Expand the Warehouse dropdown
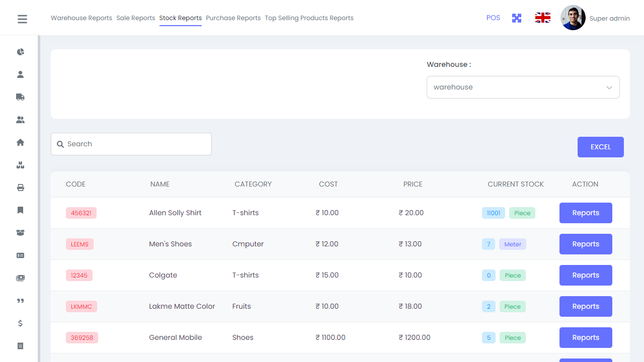 (523, 87)
